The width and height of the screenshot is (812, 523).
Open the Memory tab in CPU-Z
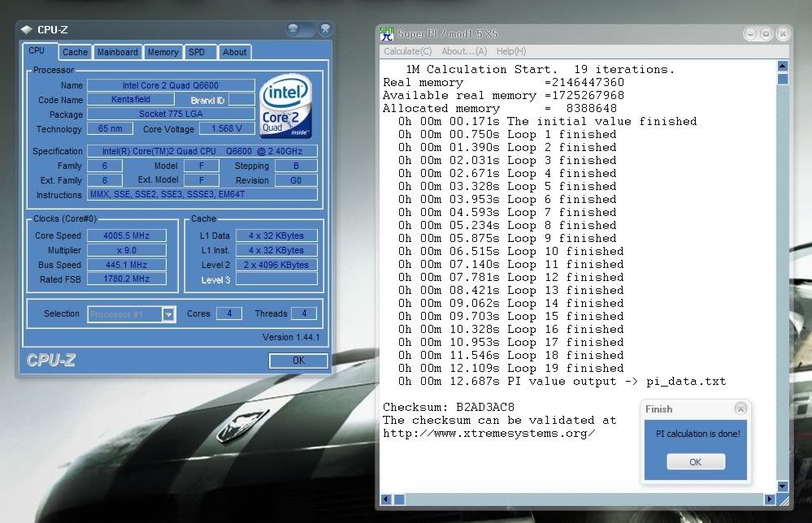pyautogui.click(x=163, y=52)
